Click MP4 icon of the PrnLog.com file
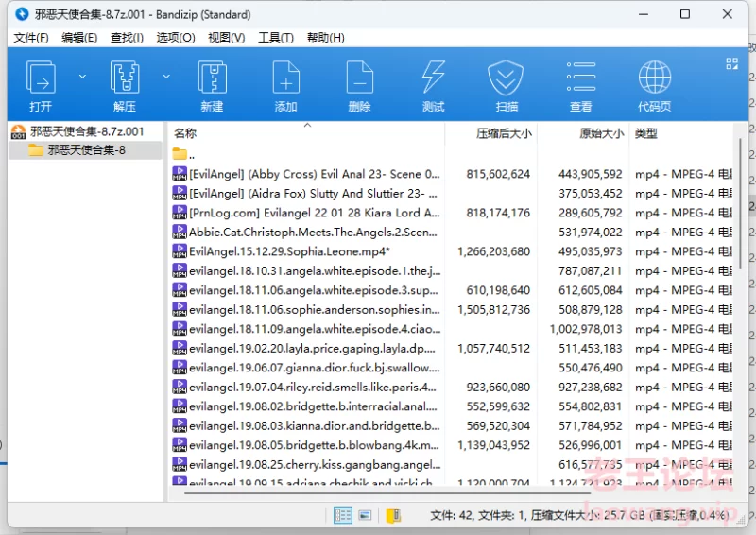This screenshot has height=535, width=756. click(180, 213)
